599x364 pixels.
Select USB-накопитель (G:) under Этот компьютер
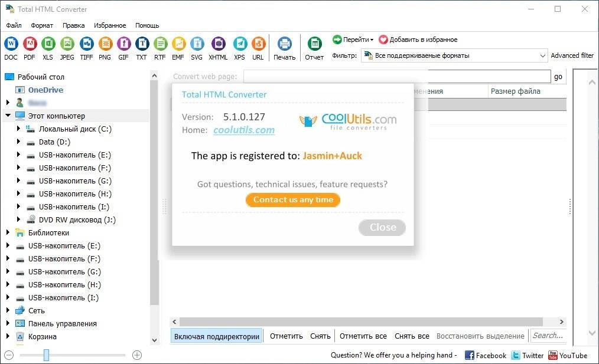coord(75,181)
